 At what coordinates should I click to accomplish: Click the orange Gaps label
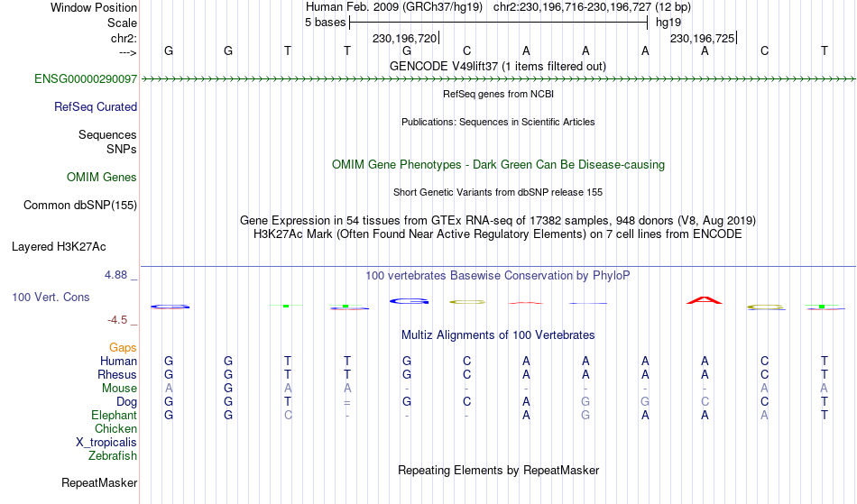pos(123,348)
